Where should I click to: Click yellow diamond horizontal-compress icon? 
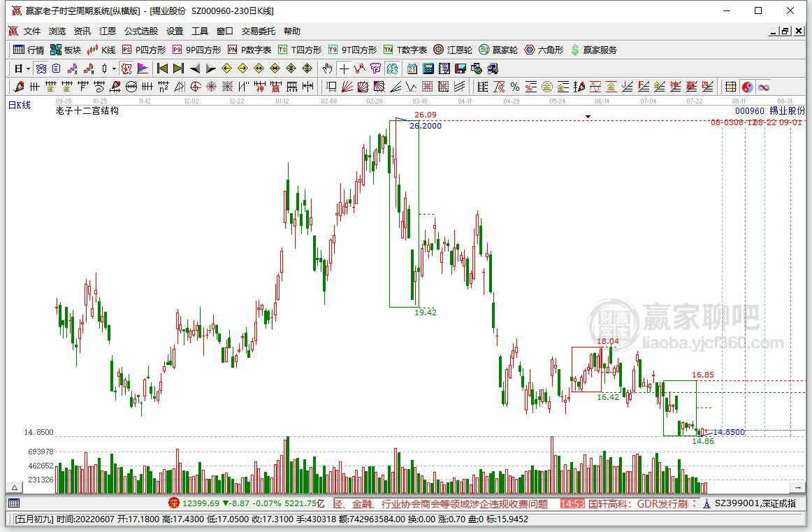[x=275, y=69]
